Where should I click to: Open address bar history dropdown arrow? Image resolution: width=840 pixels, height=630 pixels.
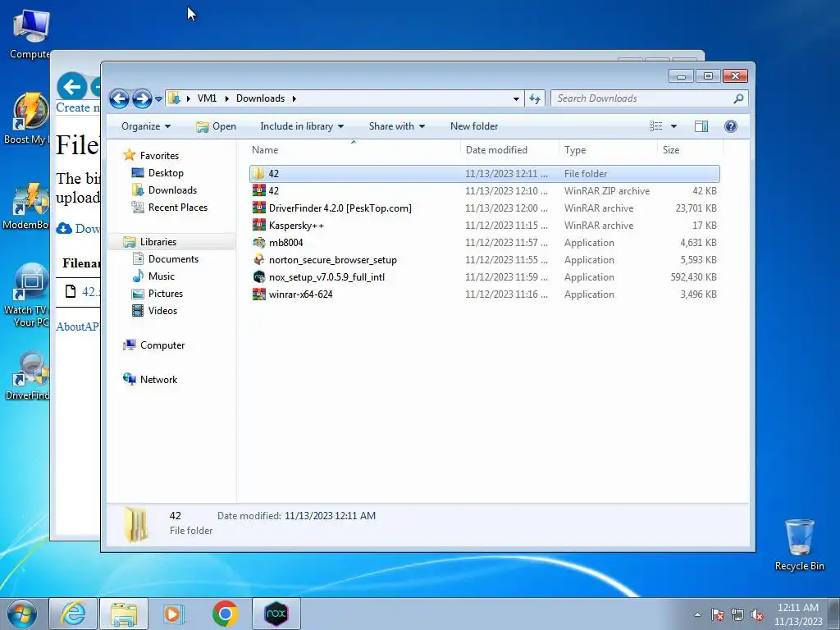coord(516,98)
